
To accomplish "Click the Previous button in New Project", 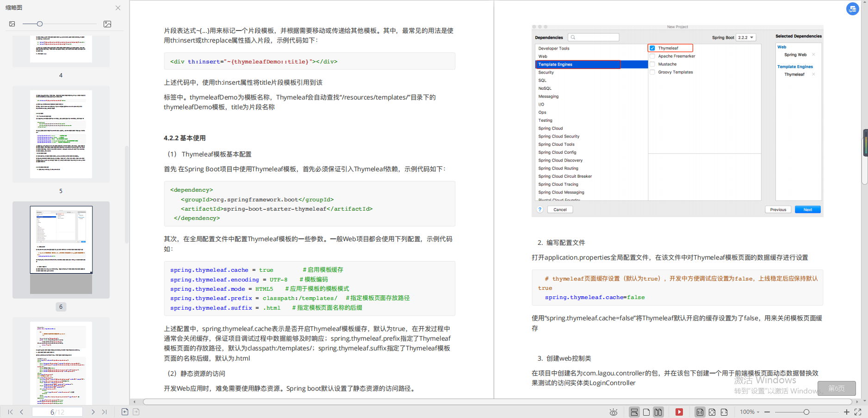I will coord(778,210).
